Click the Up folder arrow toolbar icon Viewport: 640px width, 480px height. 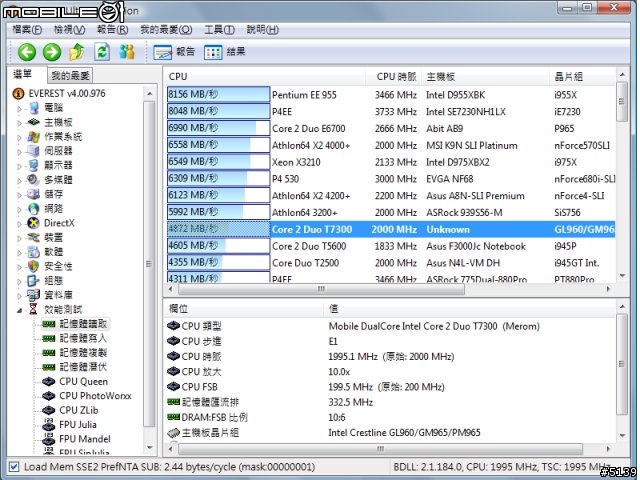coord(77,52)
